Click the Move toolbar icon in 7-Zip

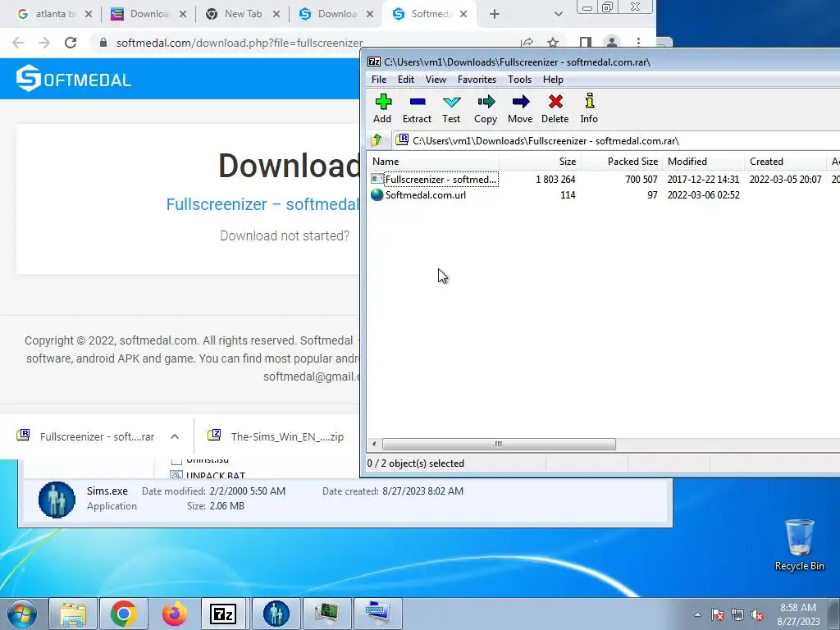[x=520, y=108]
